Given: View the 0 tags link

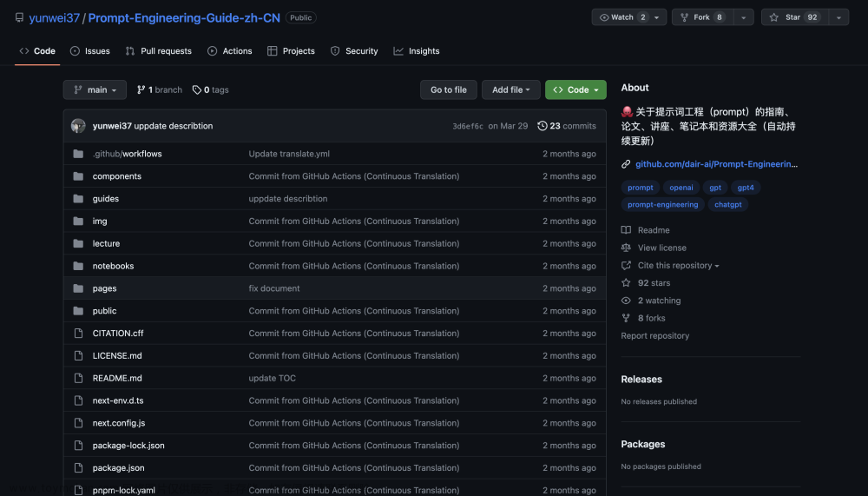Looking at the screenshot, I should (210, 89).
